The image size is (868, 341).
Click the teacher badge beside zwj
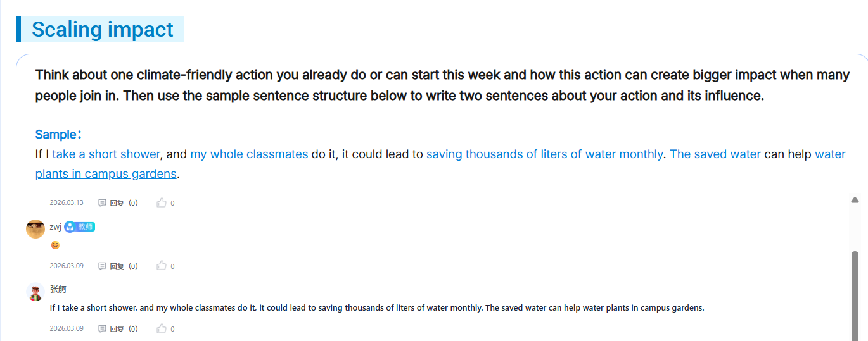click(x=80, y=226)
